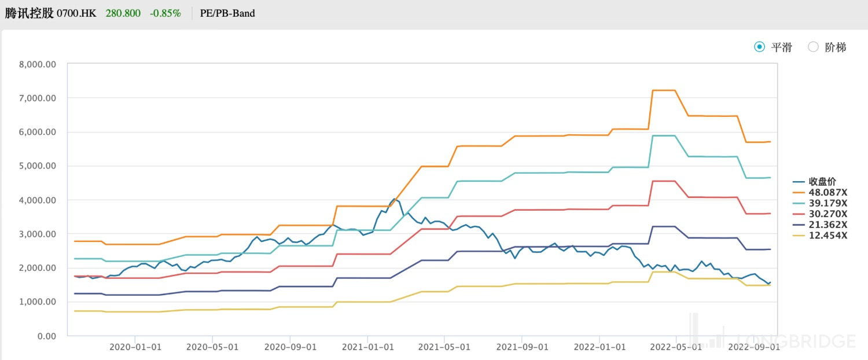The image size is (868, 360).
Task: Click the 2022-09-01 x-axis date label
Action: [x=753, y=347]
